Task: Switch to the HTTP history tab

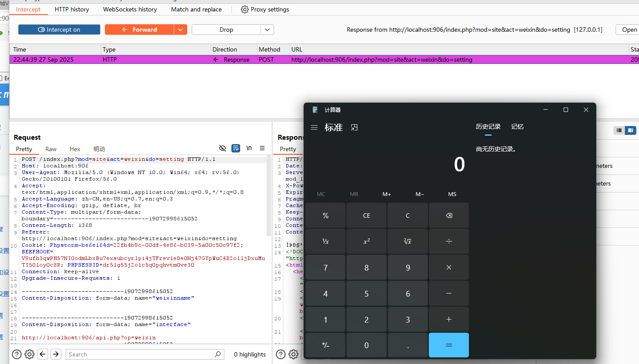Action: point(72,9)
